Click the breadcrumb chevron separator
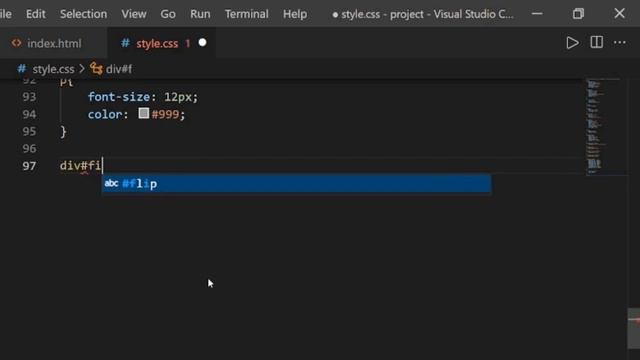This screenshot has width=640, height=360. tap(82, 69)
